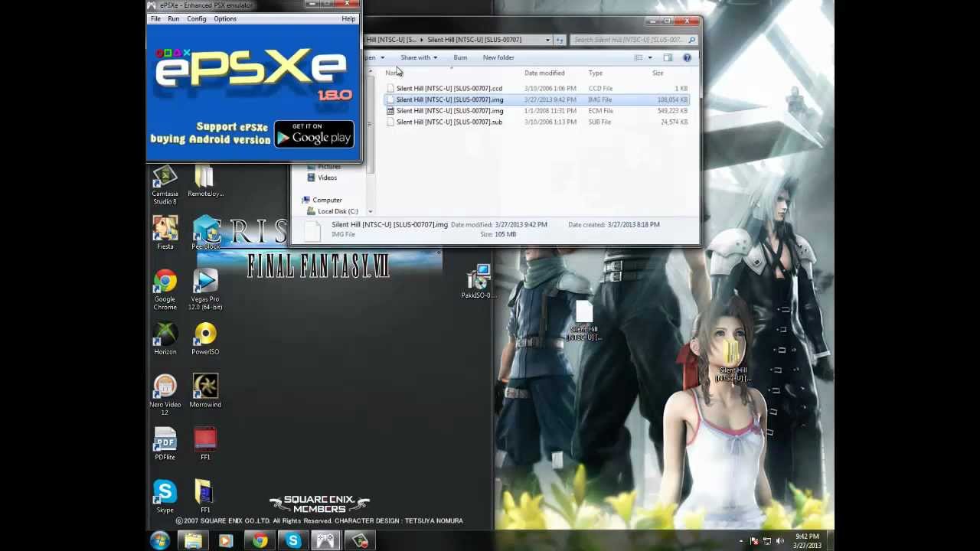This screenshot has width=980, height=551.
Task: Click the refresh button beside address bar
Action: coord(560,40)
